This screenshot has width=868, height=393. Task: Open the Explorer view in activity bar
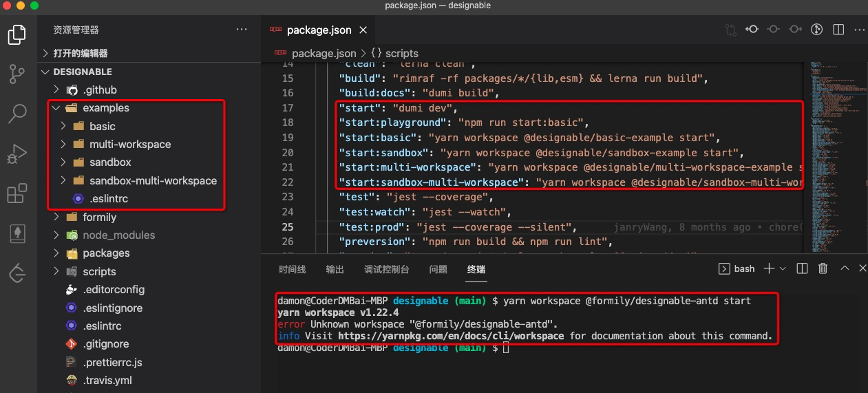(x=17, y=34)
